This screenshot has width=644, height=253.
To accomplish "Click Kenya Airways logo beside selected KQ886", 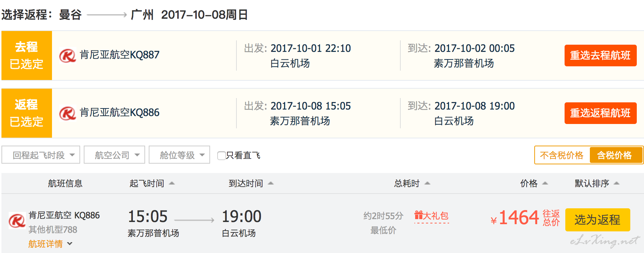I will [x=68, y=113].
